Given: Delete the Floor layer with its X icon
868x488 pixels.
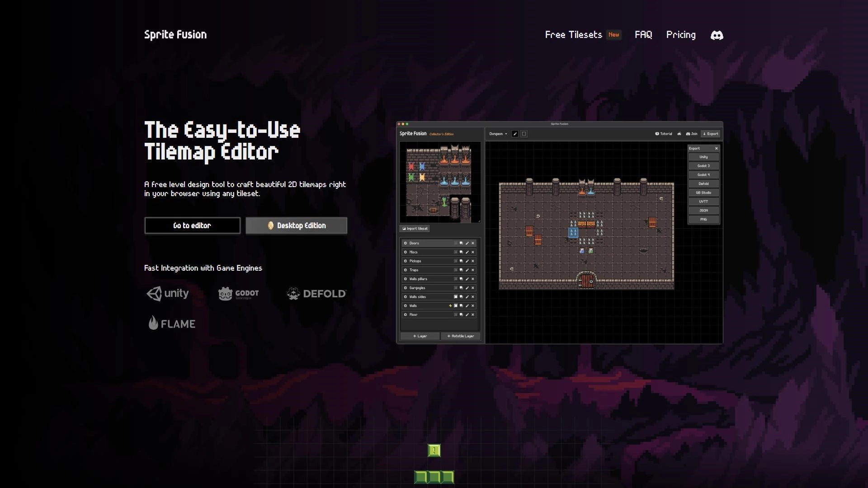Looking at the screenshot, I should point(473,314).
